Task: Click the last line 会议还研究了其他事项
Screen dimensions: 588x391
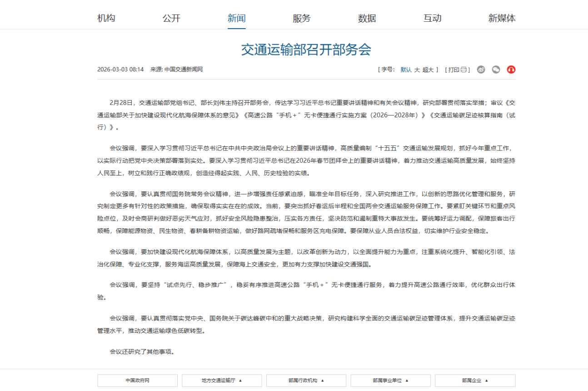Action: (142, 351)
